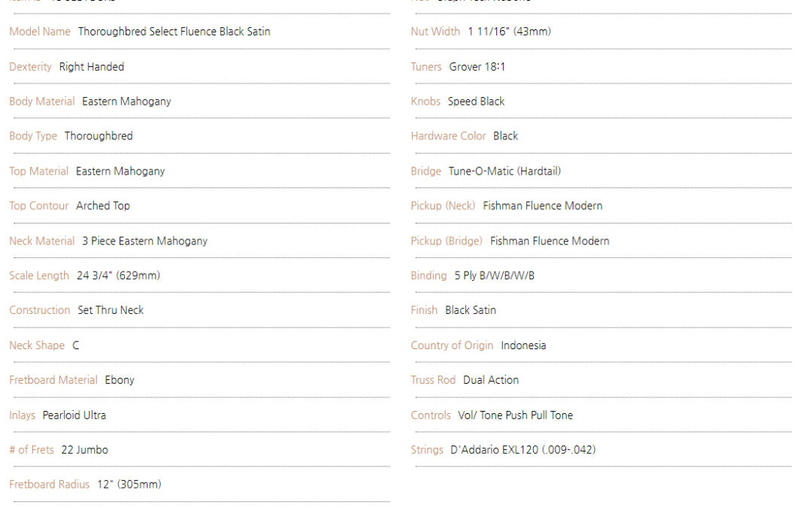
Task: Click the 'Knobs' label
Action: click(426, 102)
